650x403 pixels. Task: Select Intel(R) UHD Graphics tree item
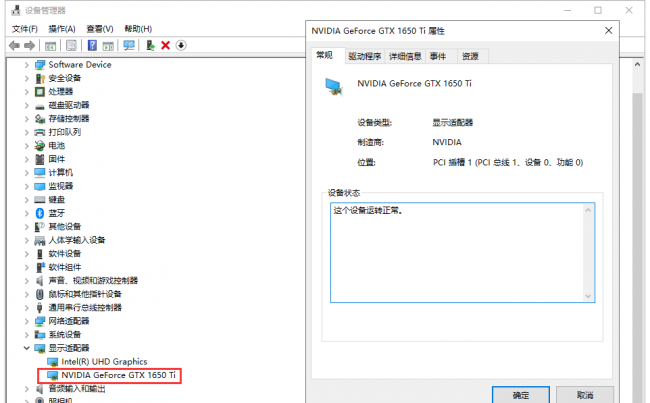point(104,362)
